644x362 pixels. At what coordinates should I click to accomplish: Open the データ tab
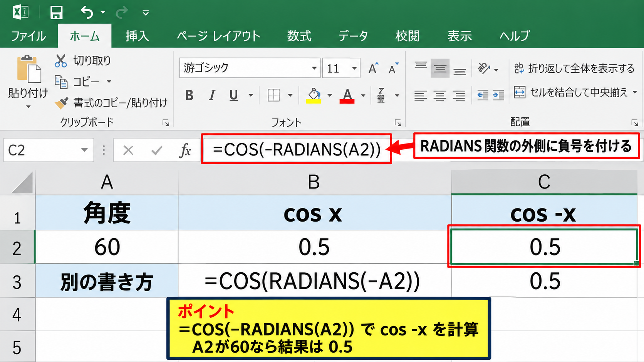[x=353, y=36]
